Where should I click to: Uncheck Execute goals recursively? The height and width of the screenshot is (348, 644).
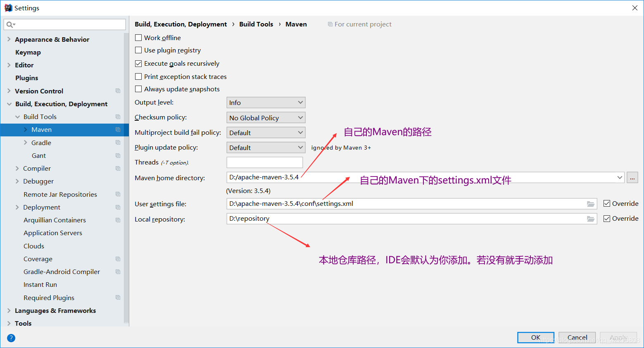(138, 64)
